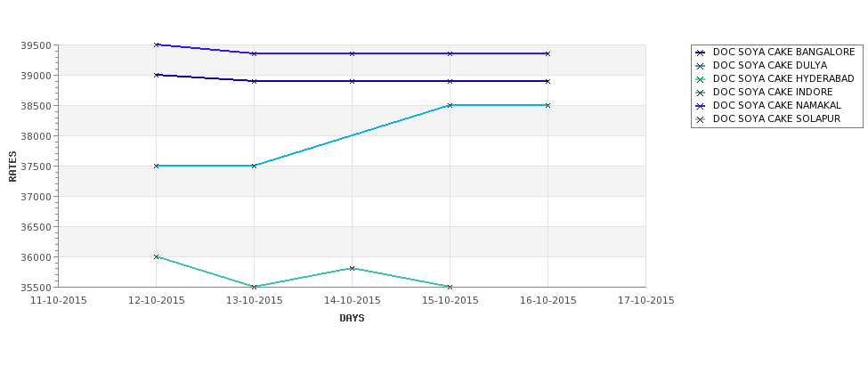Click the 37500 data point on 13-10-2015
This screenshot has height=382, width=868.
(254, 166)
